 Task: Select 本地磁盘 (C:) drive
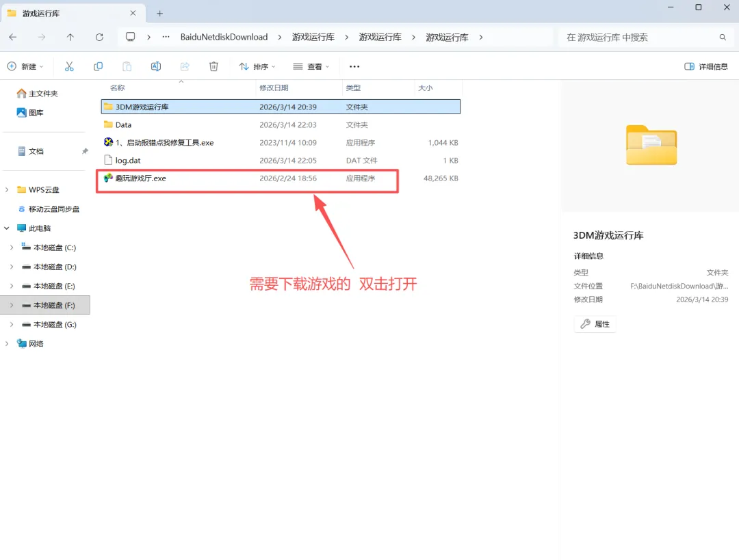(49, 248)
